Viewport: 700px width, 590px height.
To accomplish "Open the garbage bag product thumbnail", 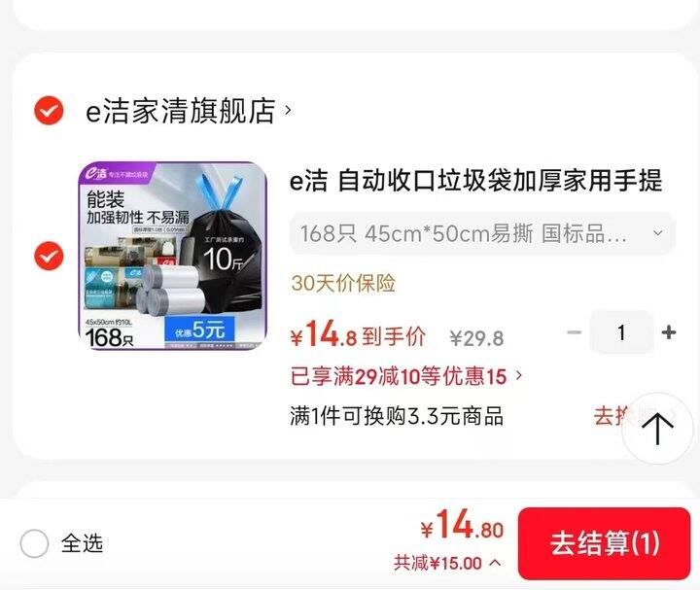I will (172, 256).
